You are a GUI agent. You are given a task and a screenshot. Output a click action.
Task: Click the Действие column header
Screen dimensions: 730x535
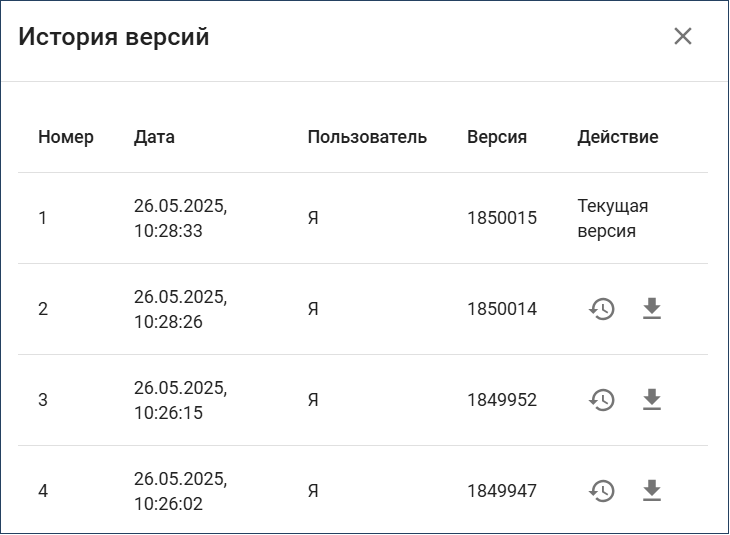[618, 137]
